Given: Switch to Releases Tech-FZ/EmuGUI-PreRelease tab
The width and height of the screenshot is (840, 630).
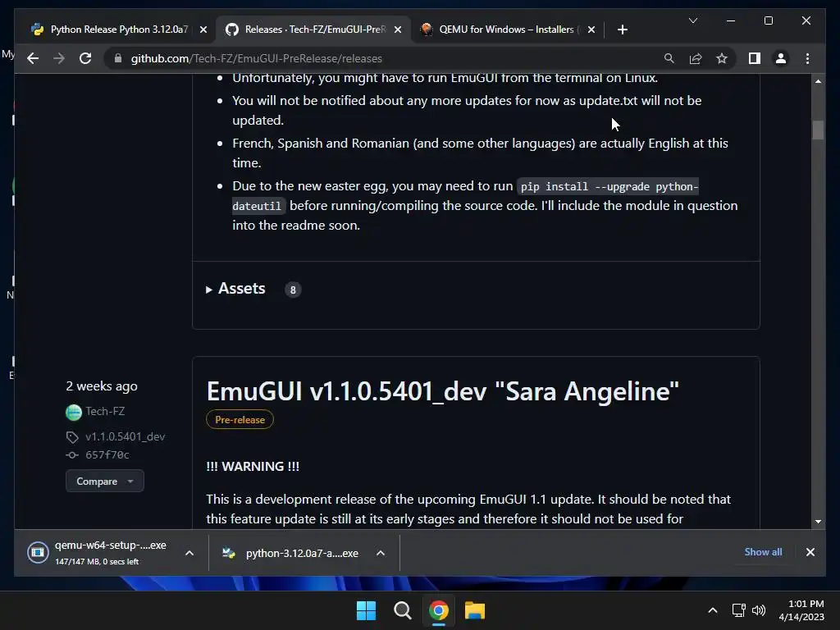Looking at the screenshot, I should [x=314, y=30].
